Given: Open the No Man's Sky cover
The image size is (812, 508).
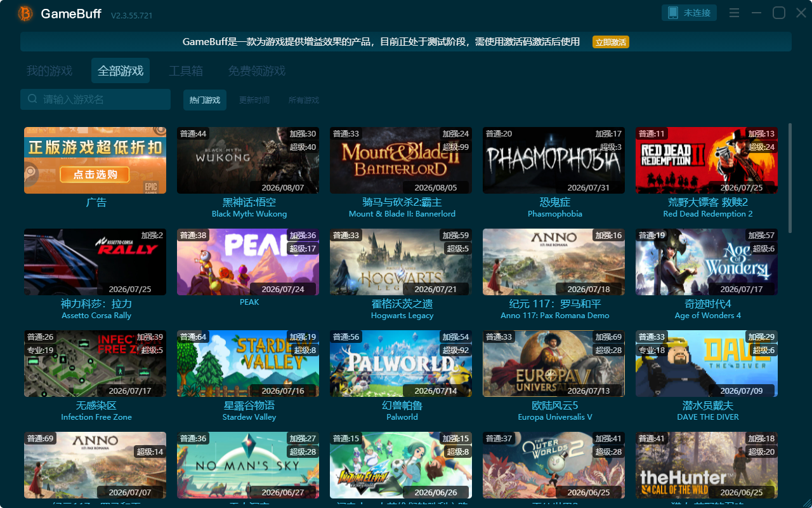Looking at the screenshot, I should pos(248,465).
